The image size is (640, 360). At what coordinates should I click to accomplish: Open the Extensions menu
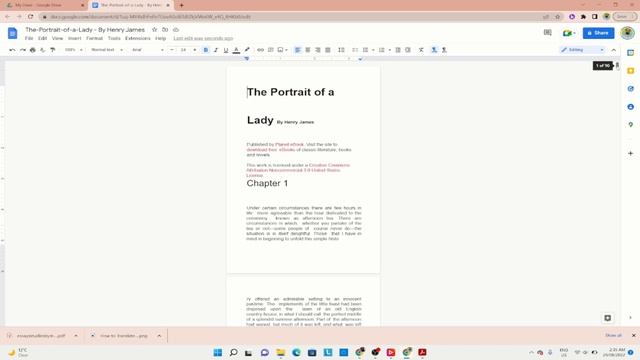[x=138, y=38]
